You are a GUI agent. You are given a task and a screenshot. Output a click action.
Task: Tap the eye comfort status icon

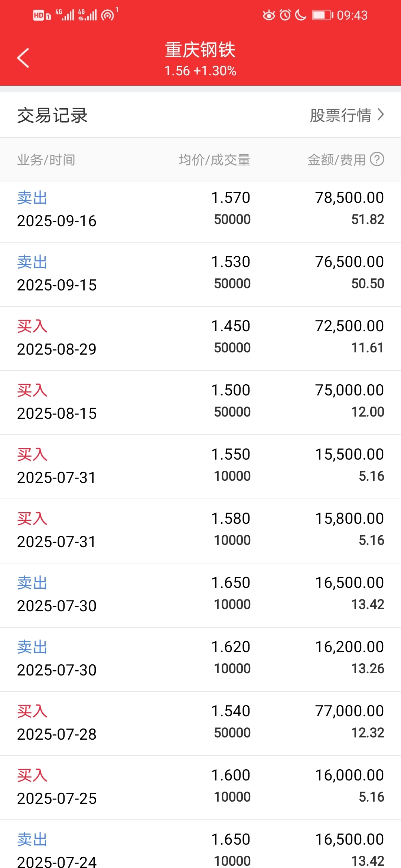click(269, 15)
